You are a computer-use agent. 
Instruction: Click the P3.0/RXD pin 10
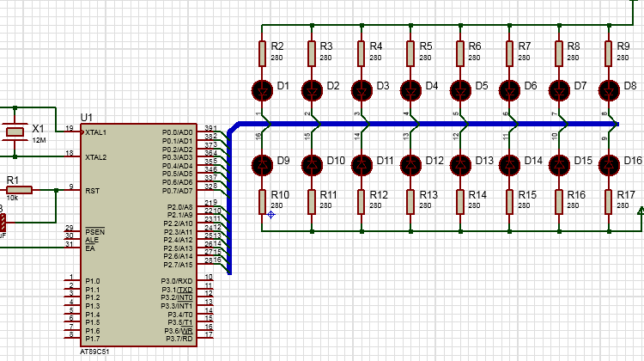[205, 280]
